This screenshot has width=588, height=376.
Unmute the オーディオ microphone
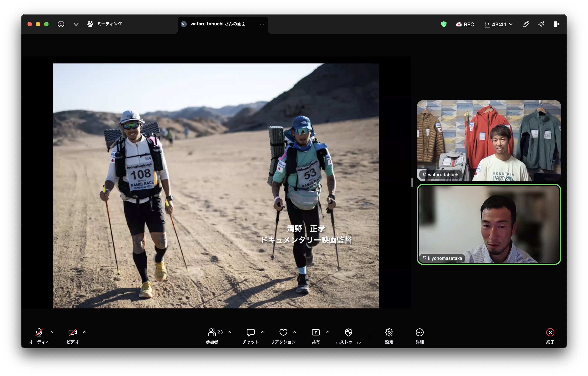coord(39,336)
